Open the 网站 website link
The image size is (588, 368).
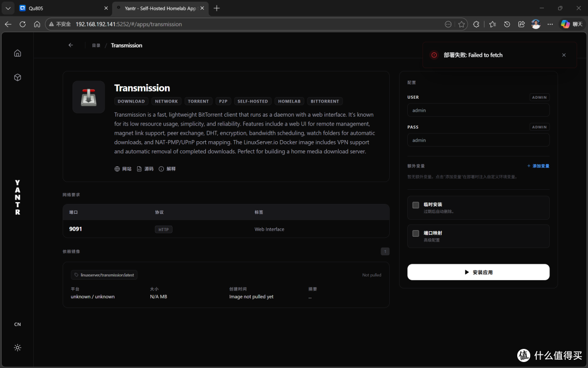point(123,169)
